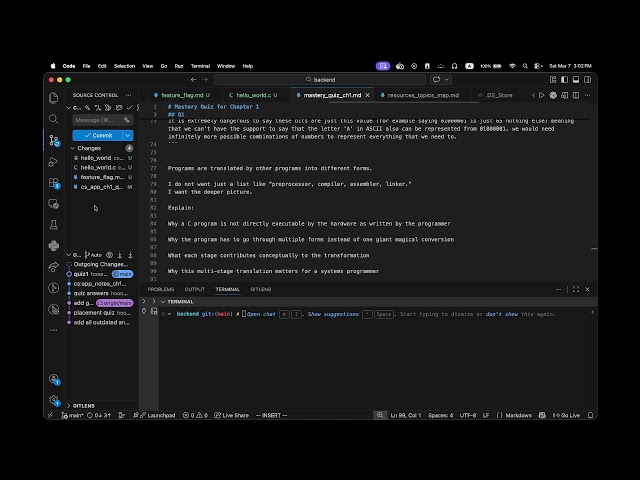Select the 'placement quiz' commit in graph
640x480 pixels.
pyautogui.click(x=102, y=313)
